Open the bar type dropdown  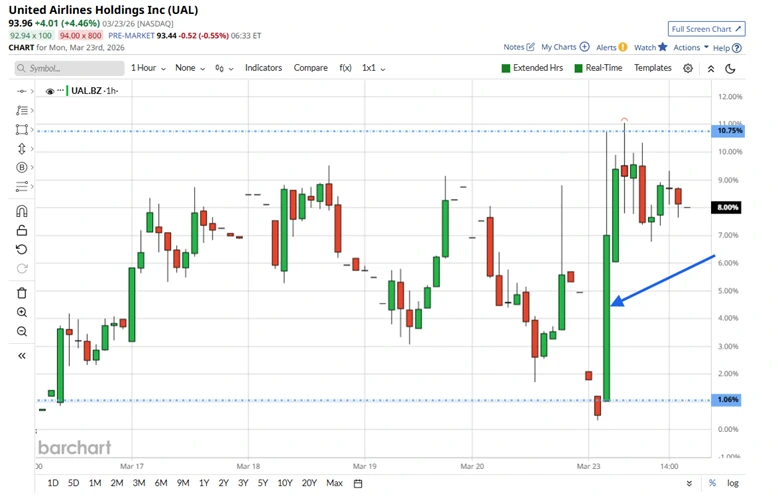coord(224,68)
